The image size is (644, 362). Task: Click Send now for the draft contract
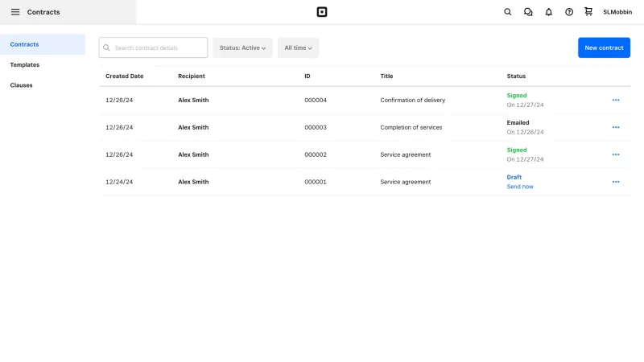[520, 187]
